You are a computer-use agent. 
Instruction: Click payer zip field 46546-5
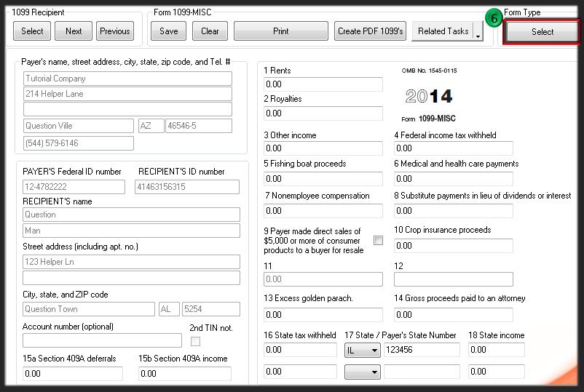point(199,126)
